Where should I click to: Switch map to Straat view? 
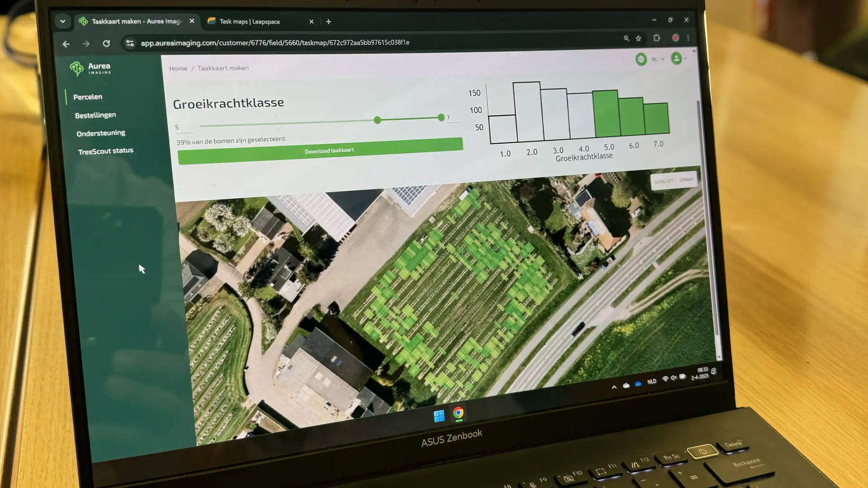pos(686,179)
